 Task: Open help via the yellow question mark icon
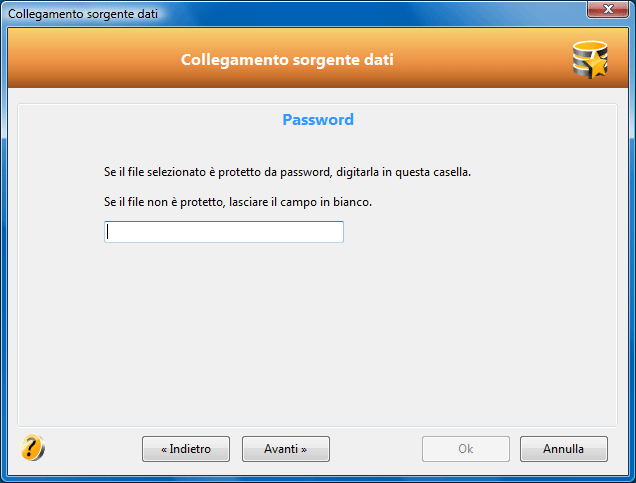pyautogui.click(x=32, y=448)
